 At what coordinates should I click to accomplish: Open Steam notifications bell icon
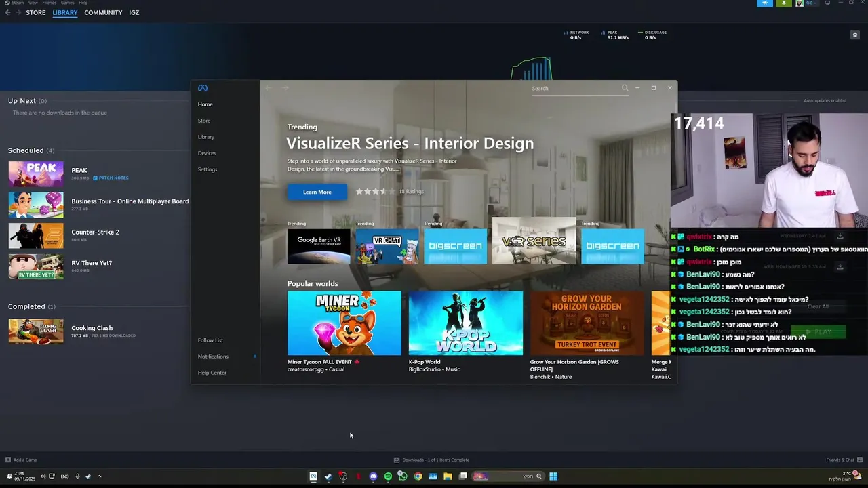784,3
